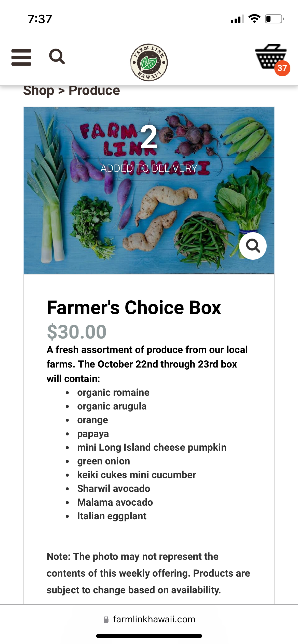This screenshot has height=644, width=298.
Task: Open the Produce breadcrumb link
Action: pos(94,91)
